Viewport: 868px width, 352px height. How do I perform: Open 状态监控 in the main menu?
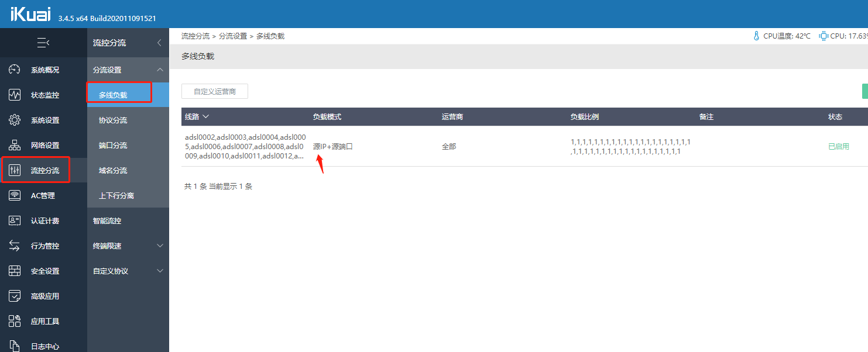[x=45, y=95]
